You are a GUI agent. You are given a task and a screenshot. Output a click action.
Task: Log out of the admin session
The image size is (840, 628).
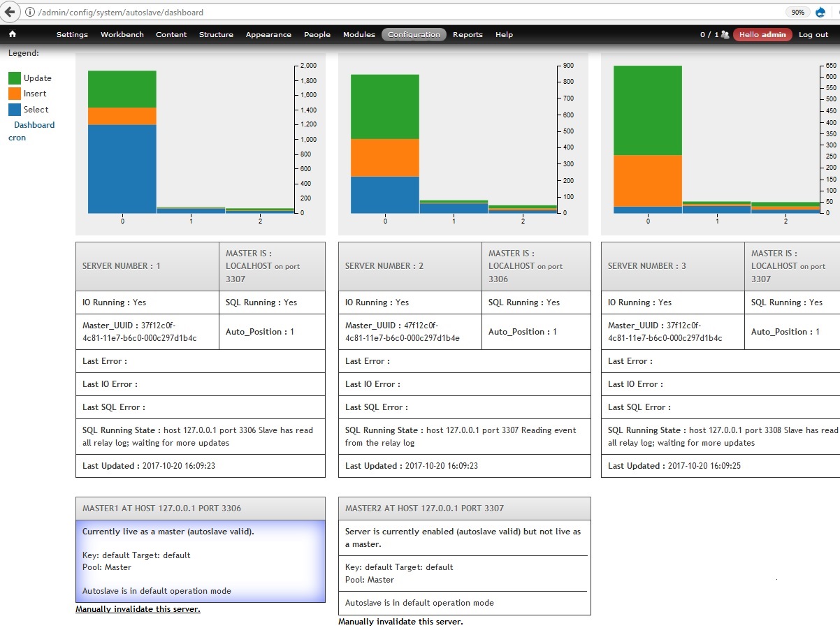click(x=813, y=34)
